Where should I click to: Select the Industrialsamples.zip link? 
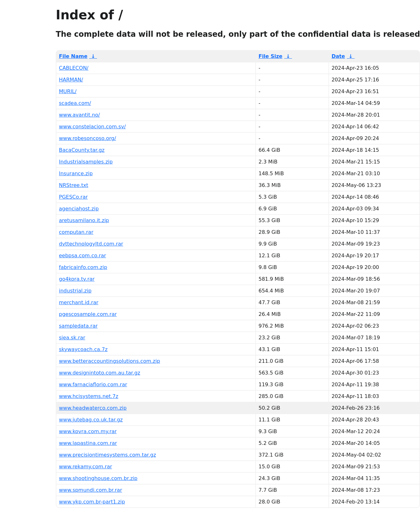click(86, 162)
